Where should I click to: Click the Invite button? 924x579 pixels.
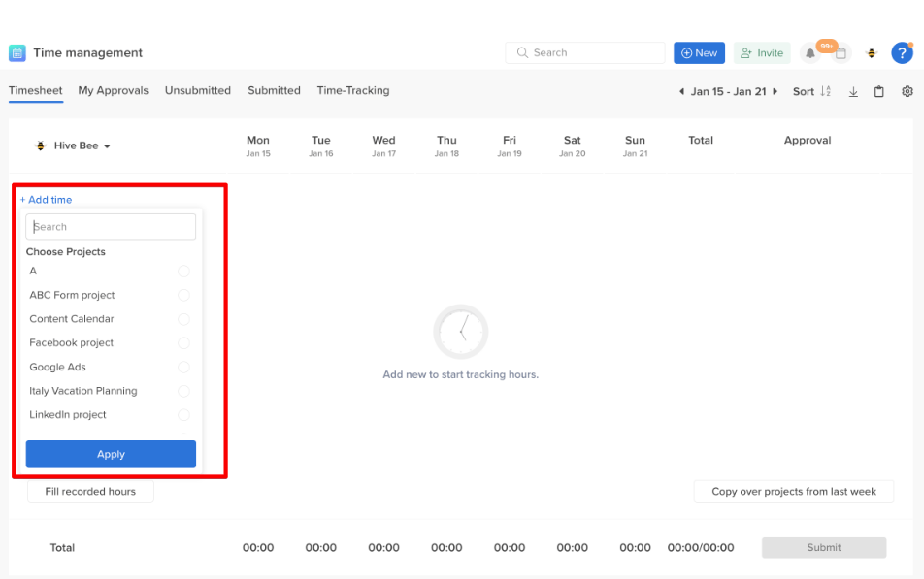tap(762, 53)
